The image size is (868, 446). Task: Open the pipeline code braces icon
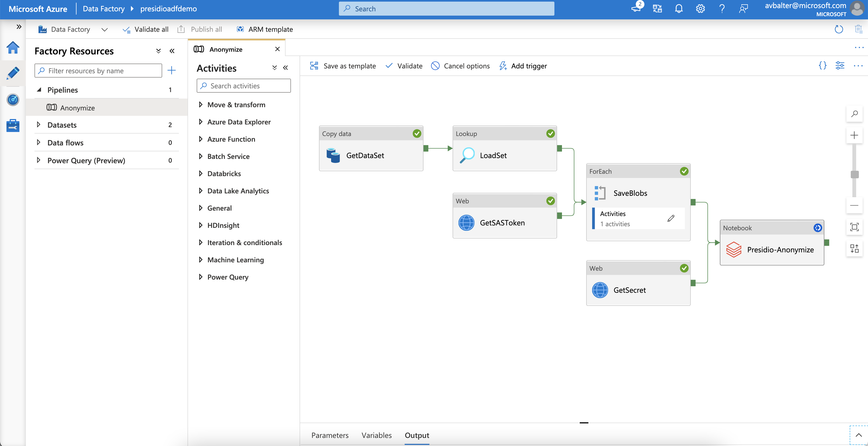tap(822, 66)
